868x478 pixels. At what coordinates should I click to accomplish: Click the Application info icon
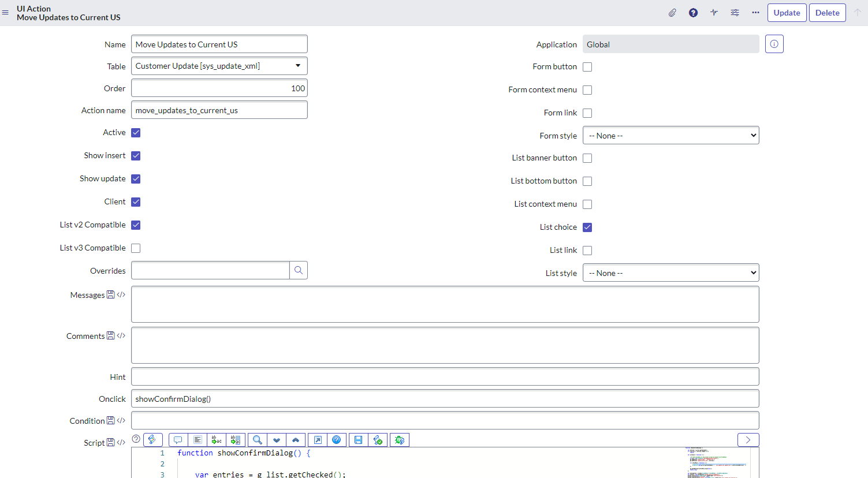point(774,44)
